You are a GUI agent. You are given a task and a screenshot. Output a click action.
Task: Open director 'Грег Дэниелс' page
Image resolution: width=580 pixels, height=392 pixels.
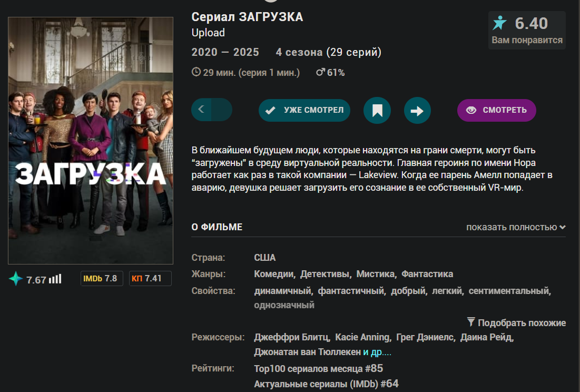425,337
